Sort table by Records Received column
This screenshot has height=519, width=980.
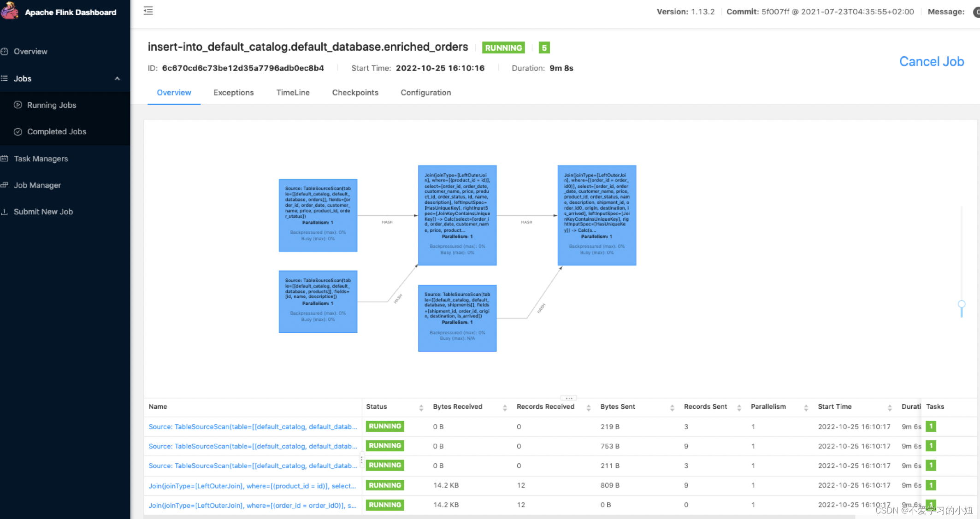click(589, 407)
